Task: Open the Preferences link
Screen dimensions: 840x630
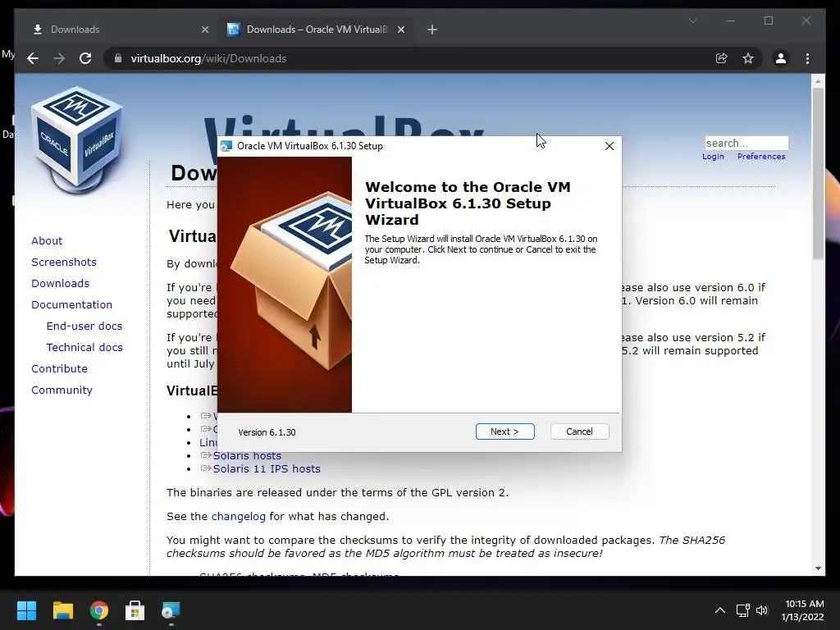Action: (761, 157)
